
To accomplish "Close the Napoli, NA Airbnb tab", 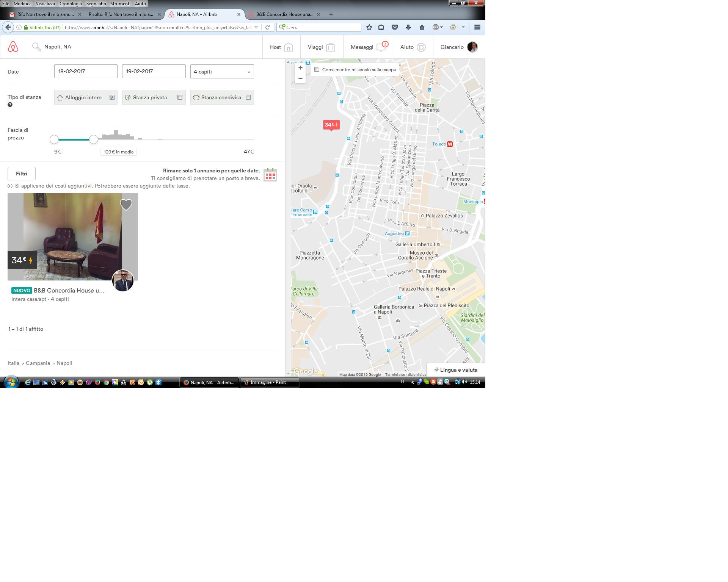I will coord(238,14).
